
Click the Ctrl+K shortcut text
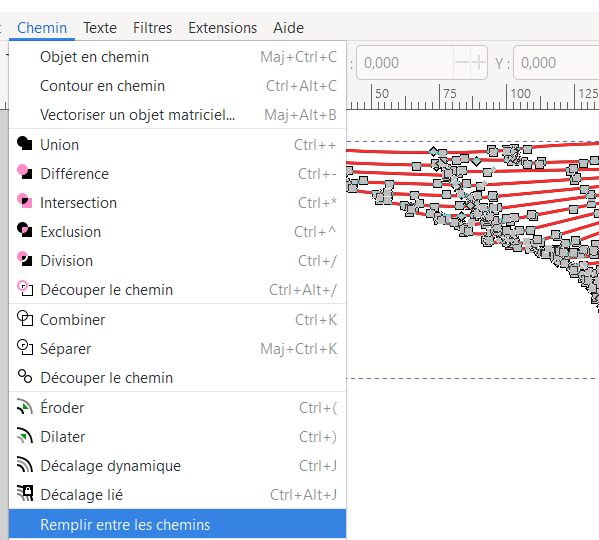click(x=316, y=320)
